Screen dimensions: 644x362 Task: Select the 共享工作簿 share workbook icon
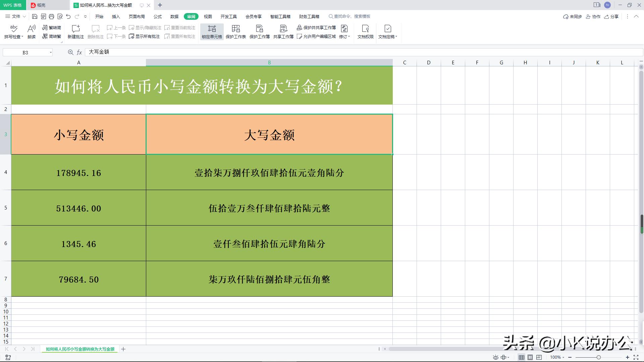click(x=283, y=32)
